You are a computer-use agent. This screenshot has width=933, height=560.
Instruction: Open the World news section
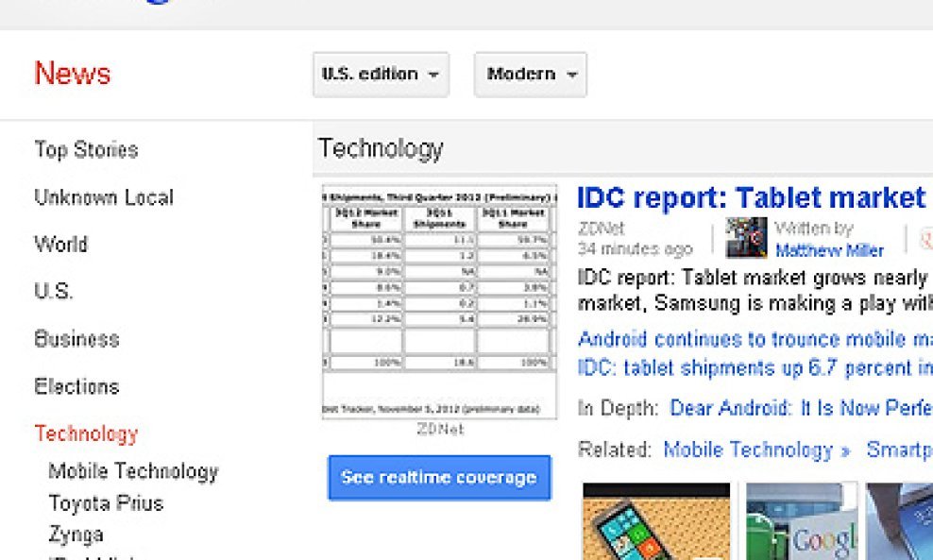point(60,244)
